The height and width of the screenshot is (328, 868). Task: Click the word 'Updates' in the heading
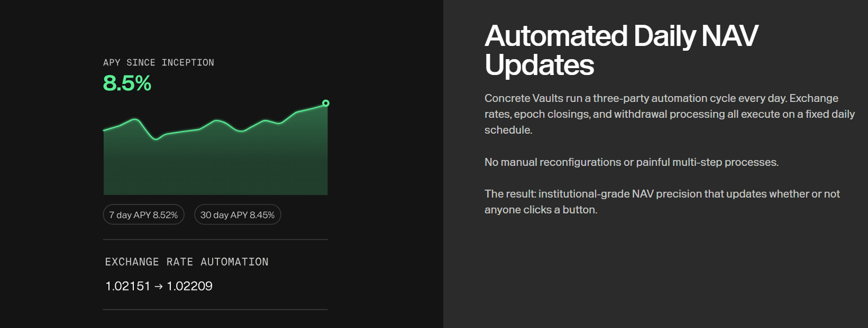pyautogui.click(x=540, y=65)
